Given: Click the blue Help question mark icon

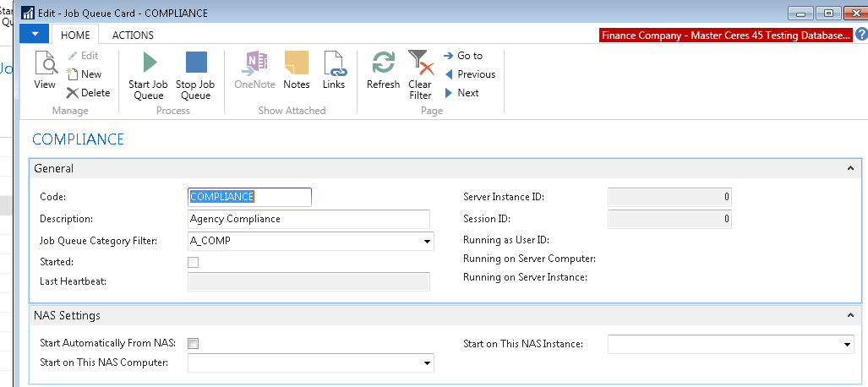Looking at the screenshot, I should [860, 35].
